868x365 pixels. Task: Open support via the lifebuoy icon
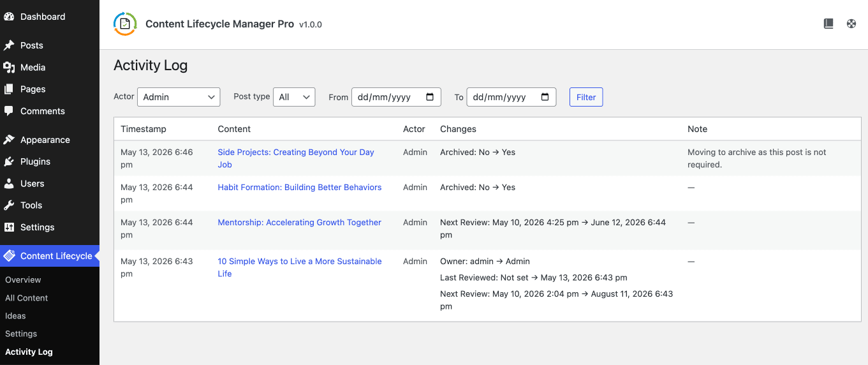[x=851, y=24]
